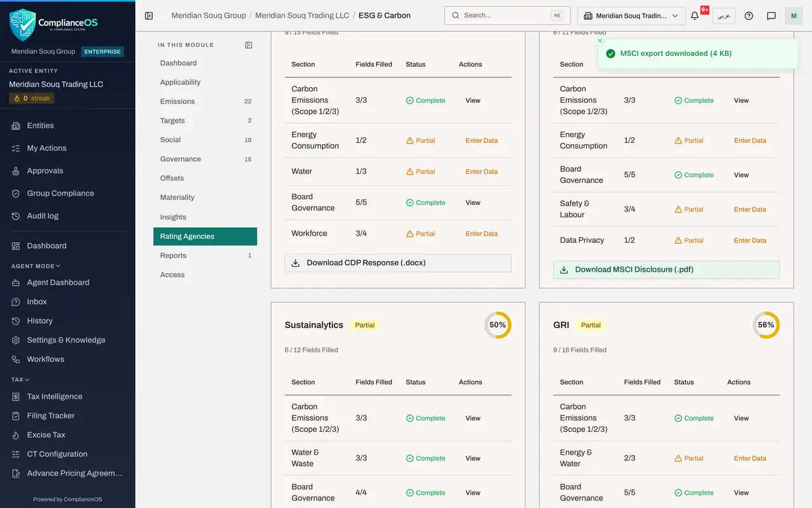Click Enter Data for MSCI Data Privacy
812x508 pixels.
coord(750,241)
